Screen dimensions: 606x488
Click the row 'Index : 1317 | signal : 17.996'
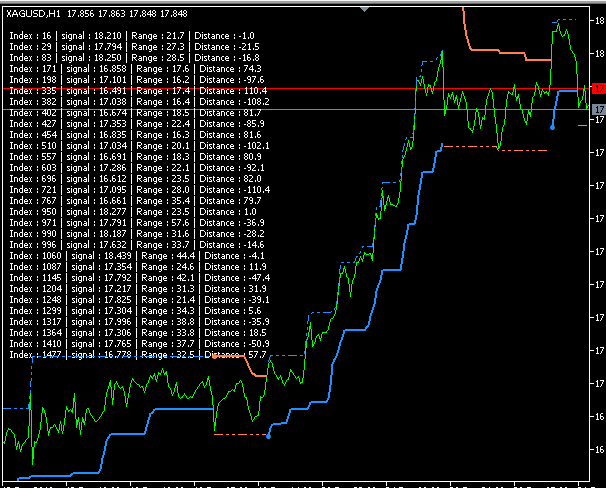tap(139, 322)
